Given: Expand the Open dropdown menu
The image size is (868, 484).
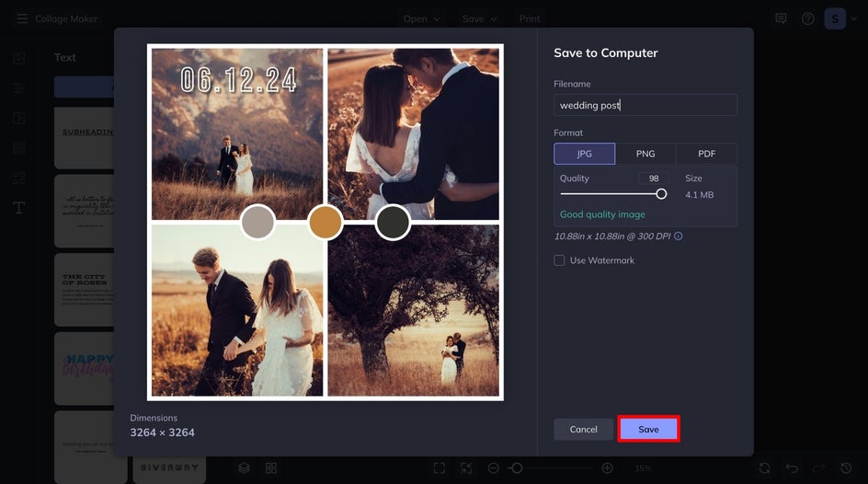Looking at the screenshot, I should tap(421, 18).
